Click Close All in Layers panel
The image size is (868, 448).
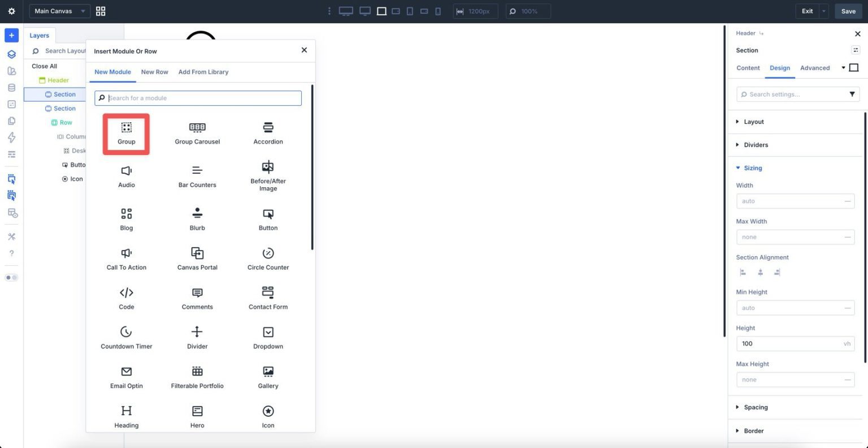click(x=45, y=66)
